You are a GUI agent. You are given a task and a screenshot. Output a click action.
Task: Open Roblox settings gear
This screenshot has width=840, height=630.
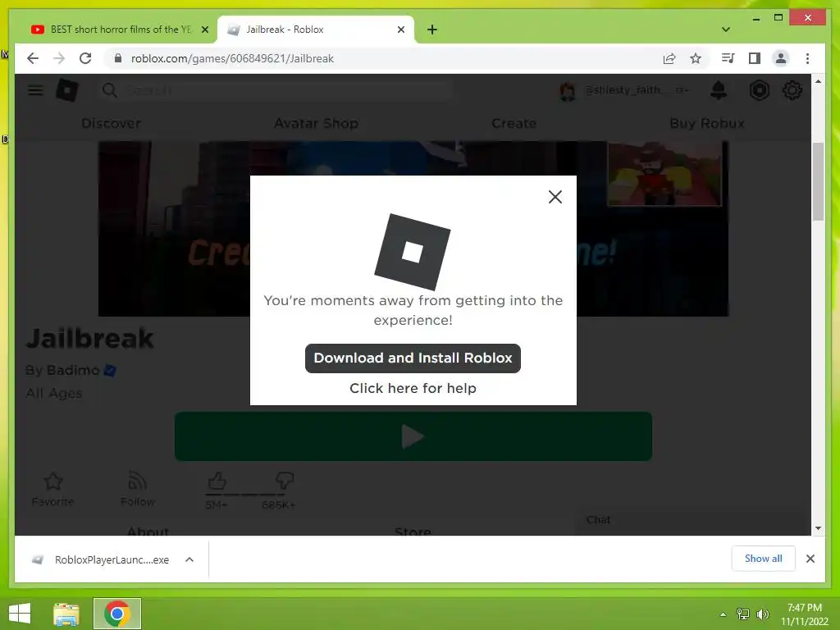point(792,90)
